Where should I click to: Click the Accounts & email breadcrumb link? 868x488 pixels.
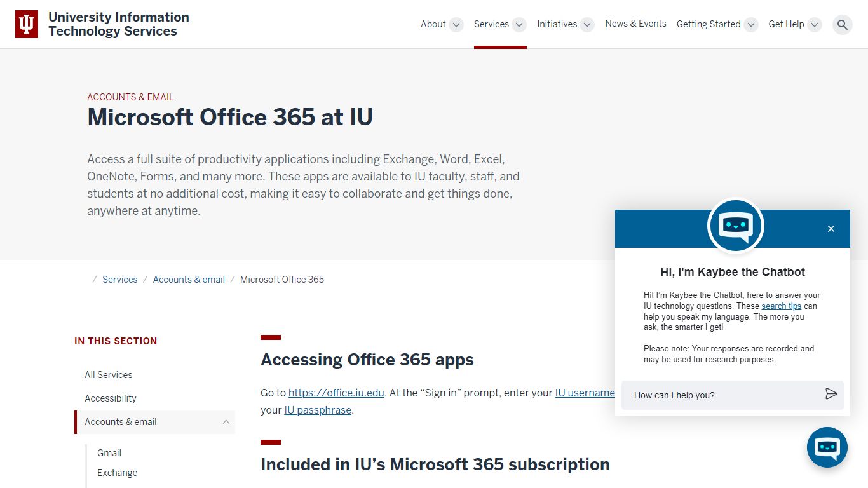point(189,280)
